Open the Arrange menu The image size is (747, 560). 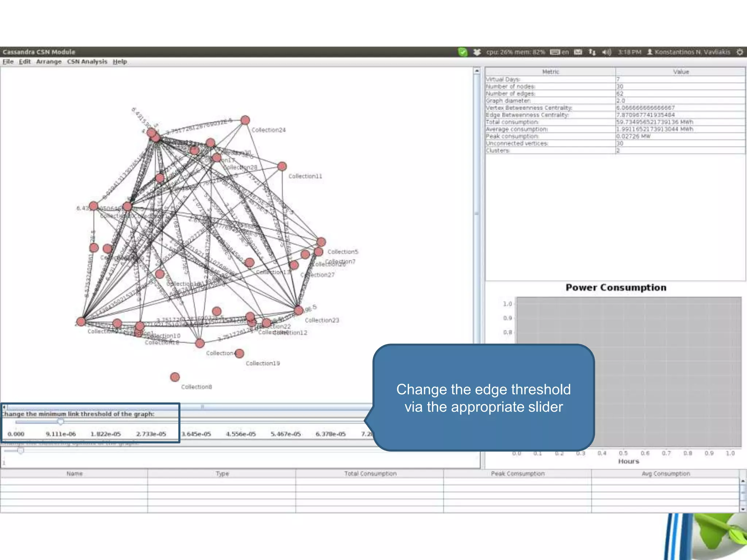49,62
